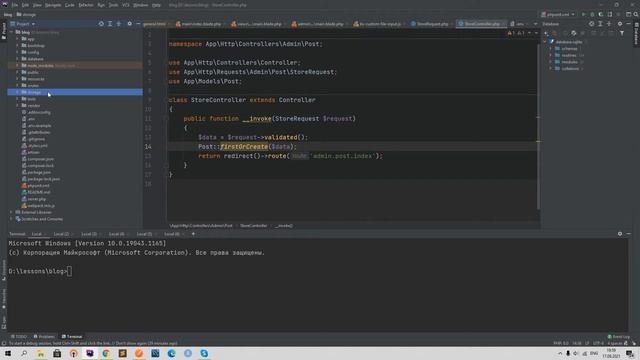The image size is (640, 360).
Task: Click collapse all icon in Project panel
Action: click(119, 24)
